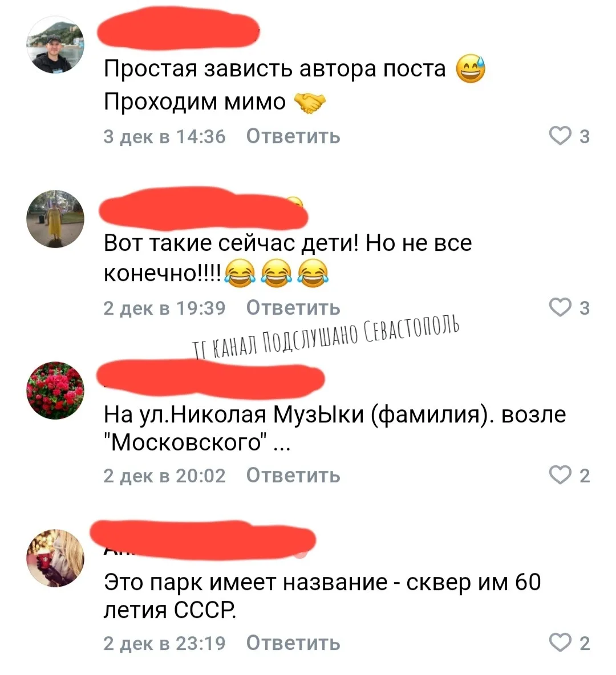
Task: Open timestamp link '2 дек в 20:02'
Action: click(x=165, y=475)
